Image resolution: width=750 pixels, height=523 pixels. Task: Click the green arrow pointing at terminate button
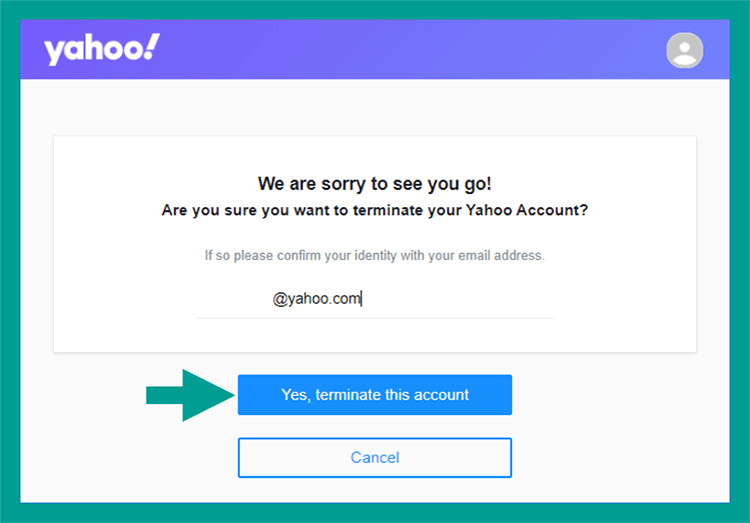click(190, 395)
